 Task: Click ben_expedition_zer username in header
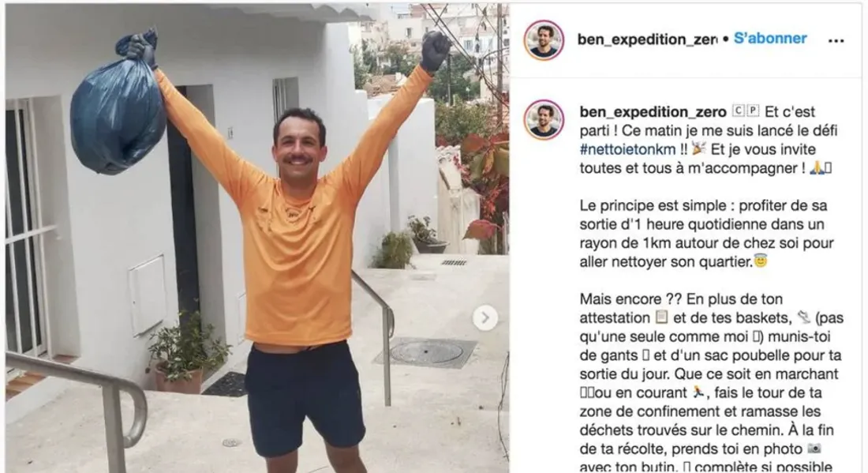tap(647, 39)
